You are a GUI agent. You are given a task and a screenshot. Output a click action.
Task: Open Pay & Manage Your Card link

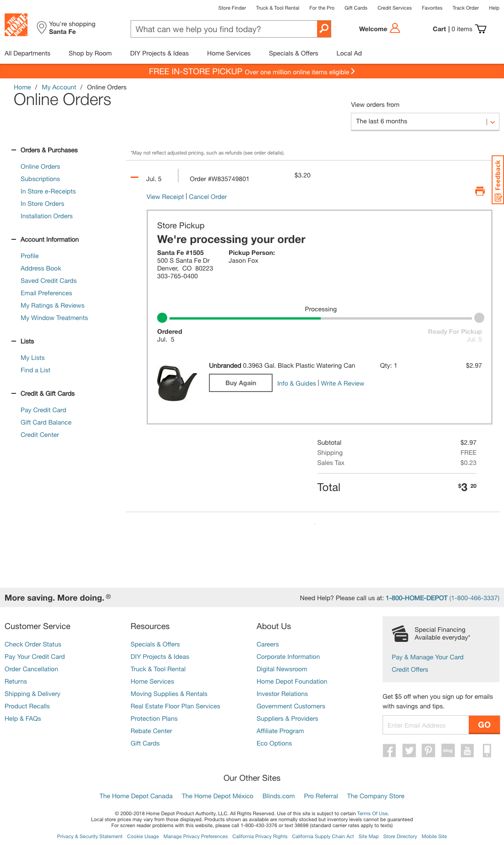[427, 657]
